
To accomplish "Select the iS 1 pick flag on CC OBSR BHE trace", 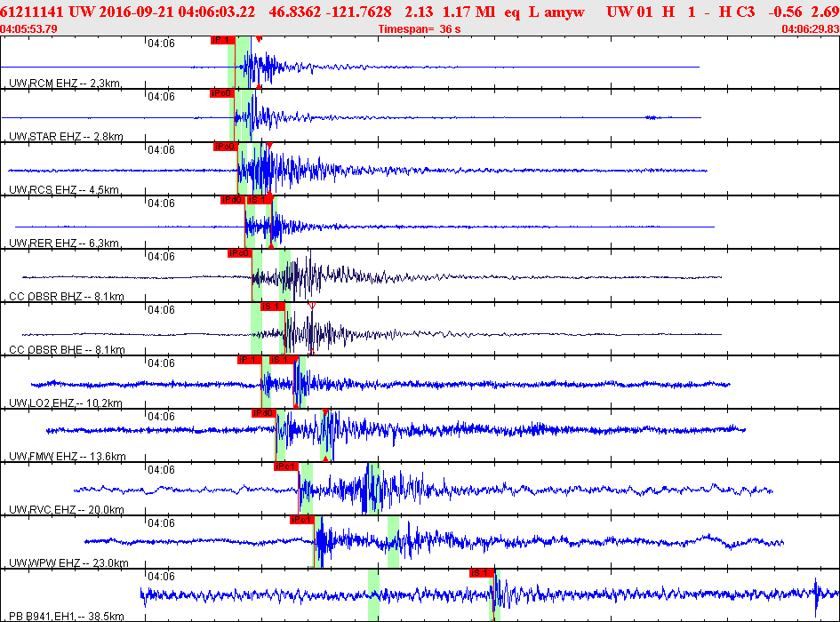I will pyautogui.click(x=273, y=307).
